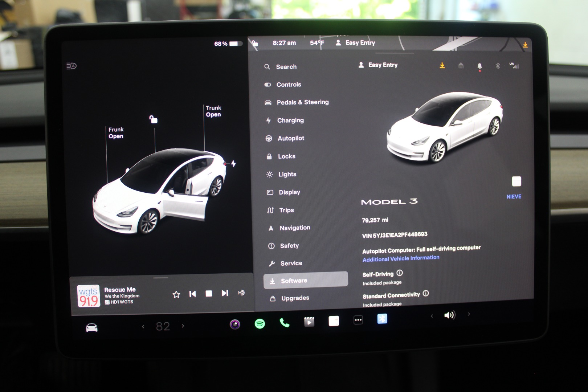Open the Autopilot settings
Image resolution: width=588 pixels, height=392 pixels.
click(285, 138)
